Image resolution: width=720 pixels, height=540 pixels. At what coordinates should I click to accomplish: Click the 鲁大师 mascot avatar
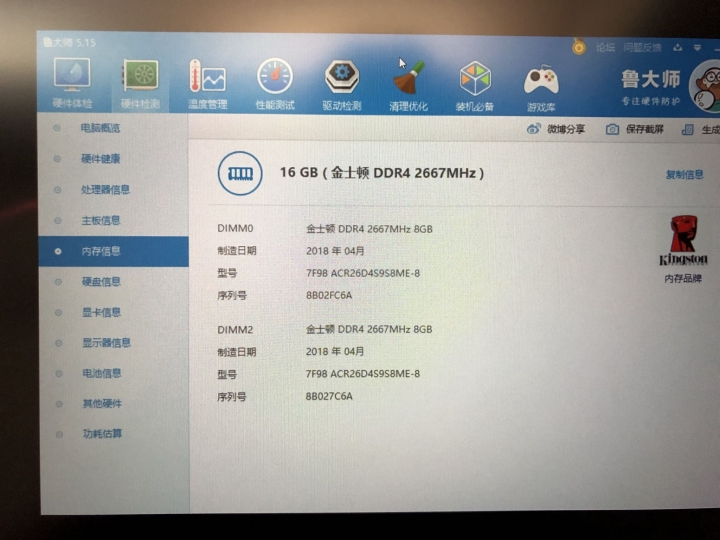(705, 86)
